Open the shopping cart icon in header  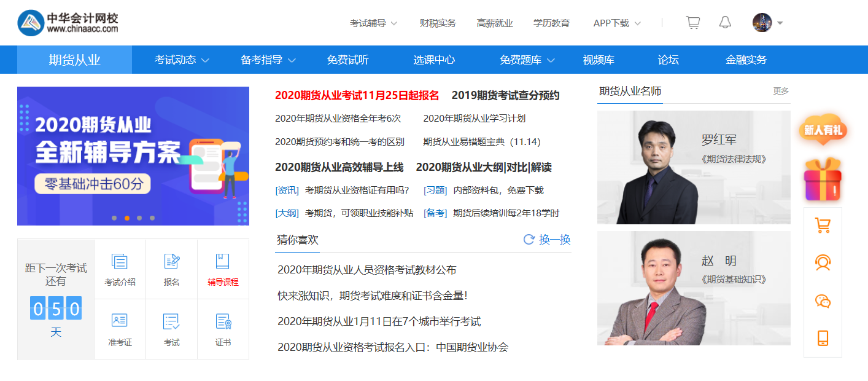click(x=692, y=23)
